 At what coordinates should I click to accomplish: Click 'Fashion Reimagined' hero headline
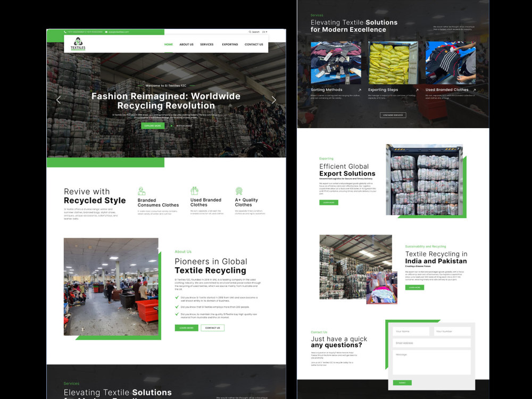[x=166, y=101]
